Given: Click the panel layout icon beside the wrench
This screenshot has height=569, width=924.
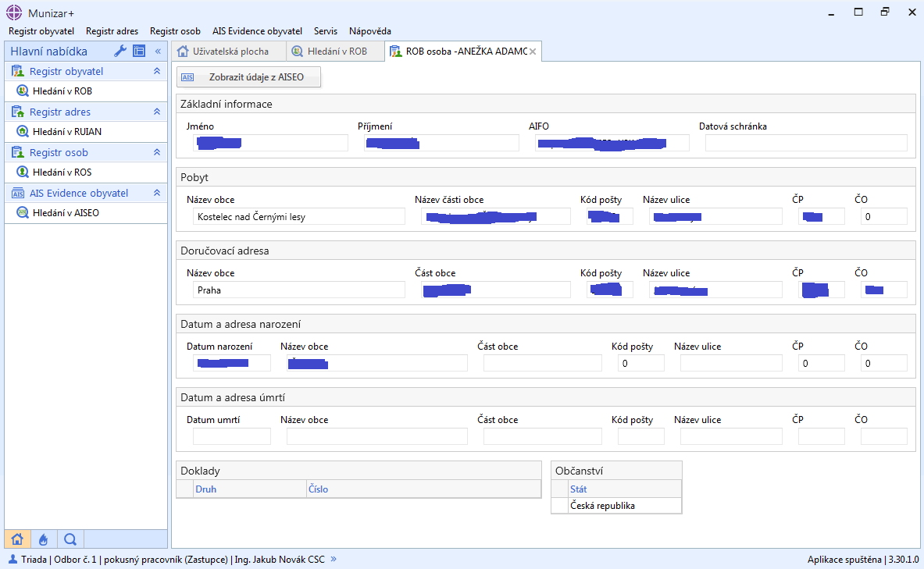Looking at the screenshot, I should click(139, 52).
